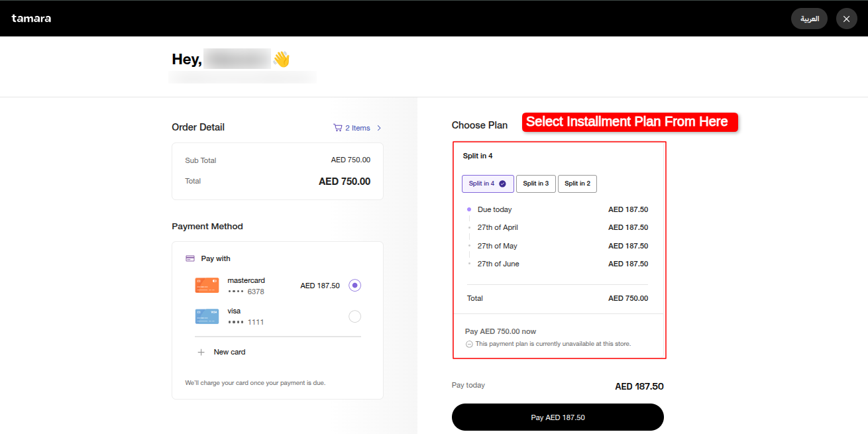Click the unavailable plan minus-circle icon

pos(469,344)
